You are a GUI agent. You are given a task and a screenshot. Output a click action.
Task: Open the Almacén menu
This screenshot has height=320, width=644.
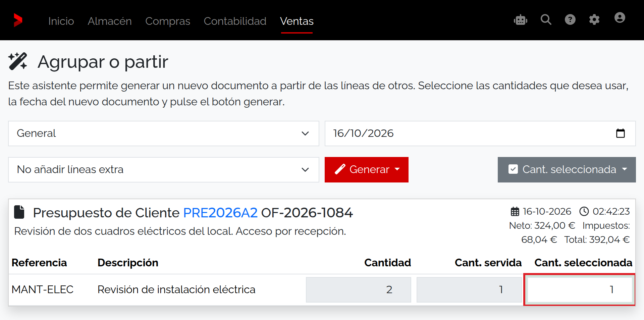tap(110, 21)
